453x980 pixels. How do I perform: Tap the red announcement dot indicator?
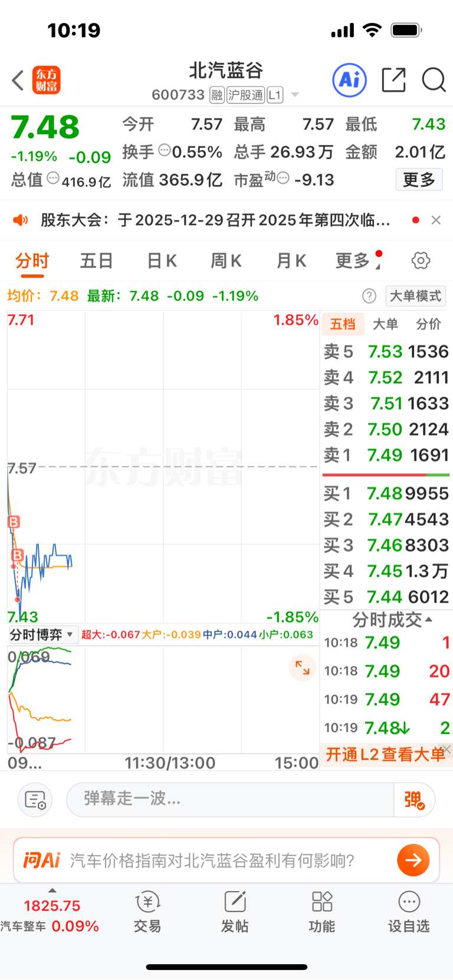416,220
